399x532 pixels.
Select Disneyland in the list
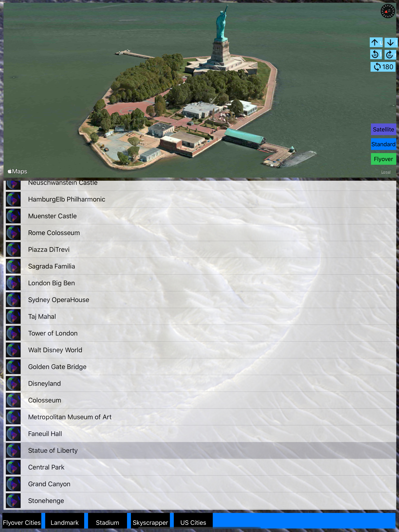200,383
